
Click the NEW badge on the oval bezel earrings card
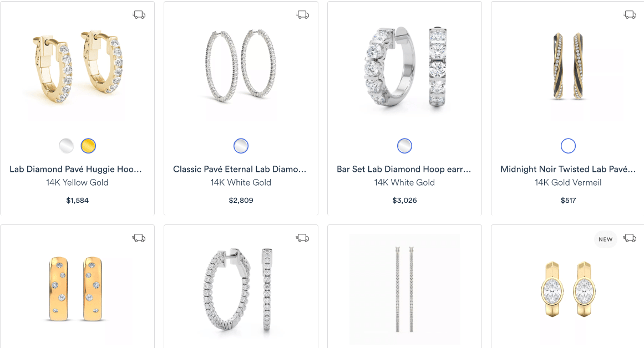point(605,239)
